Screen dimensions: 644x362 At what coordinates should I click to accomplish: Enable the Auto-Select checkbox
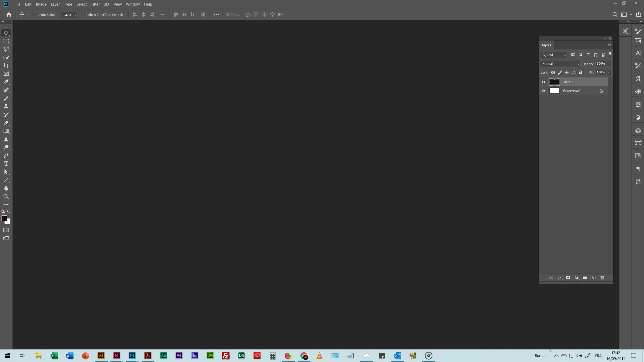(36, 15)
